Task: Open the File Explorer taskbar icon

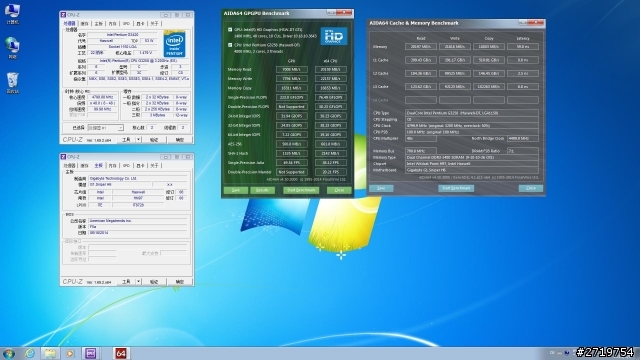Action: (50, 353)
